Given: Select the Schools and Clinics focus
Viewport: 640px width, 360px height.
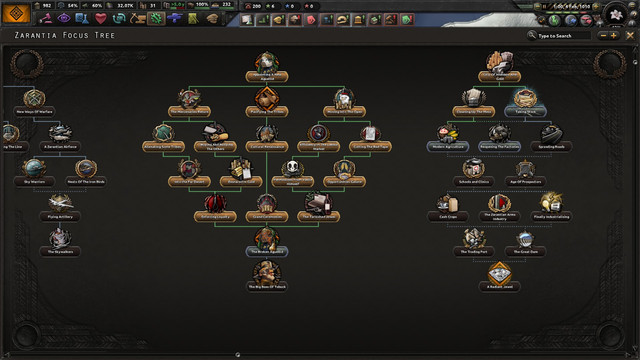Looking at the screenshot, I should pos(473,173).
